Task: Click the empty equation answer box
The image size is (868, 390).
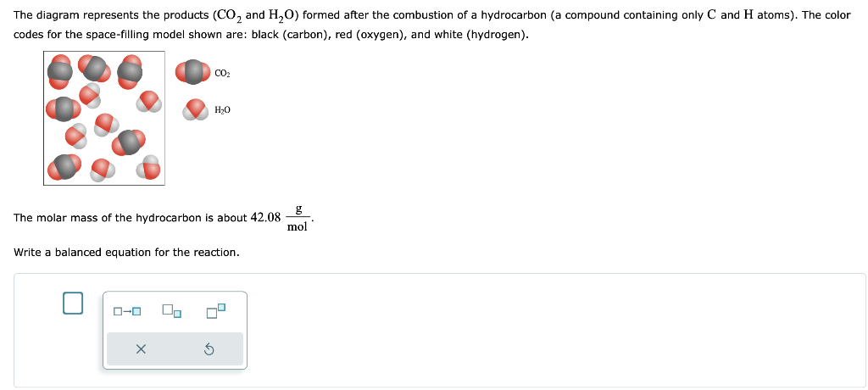Action: coord(73,303)
